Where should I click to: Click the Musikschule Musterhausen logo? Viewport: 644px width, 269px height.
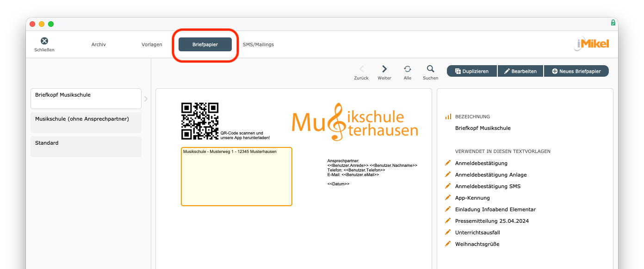pos(355,122)
